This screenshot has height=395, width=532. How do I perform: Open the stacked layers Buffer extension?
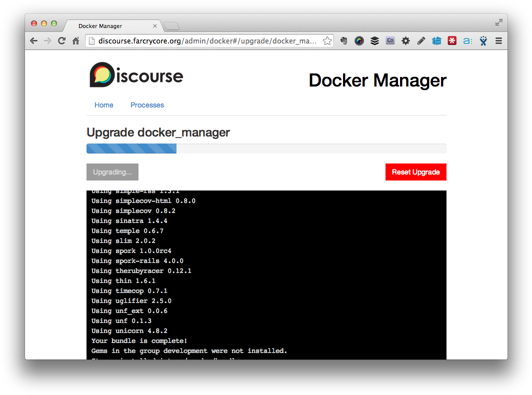[x=374, y=41]
